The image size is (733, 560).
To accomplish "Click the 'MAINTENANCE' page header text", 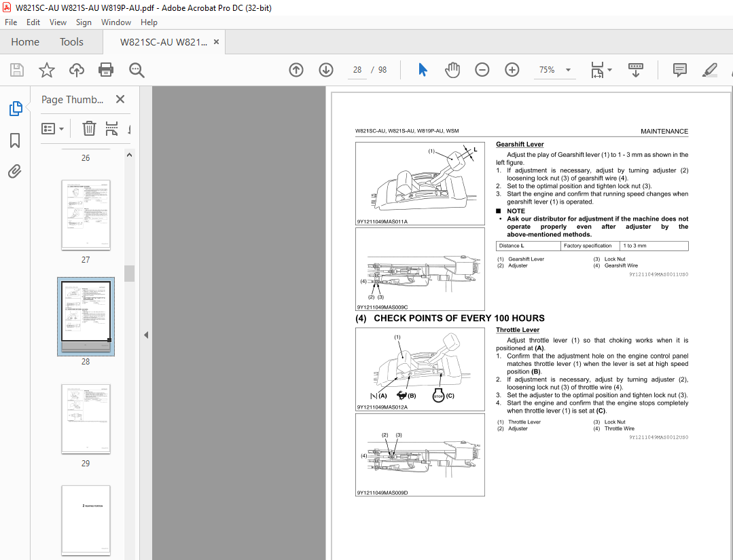I will [x=664, y=131].
